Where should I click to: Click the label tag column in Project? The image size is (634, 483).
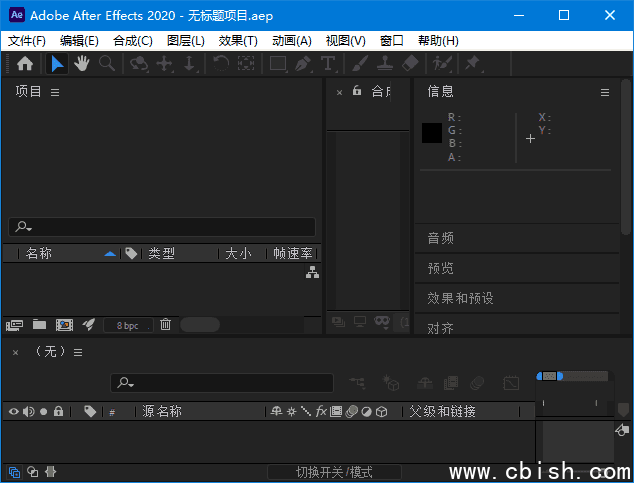[x=131, y=253]
